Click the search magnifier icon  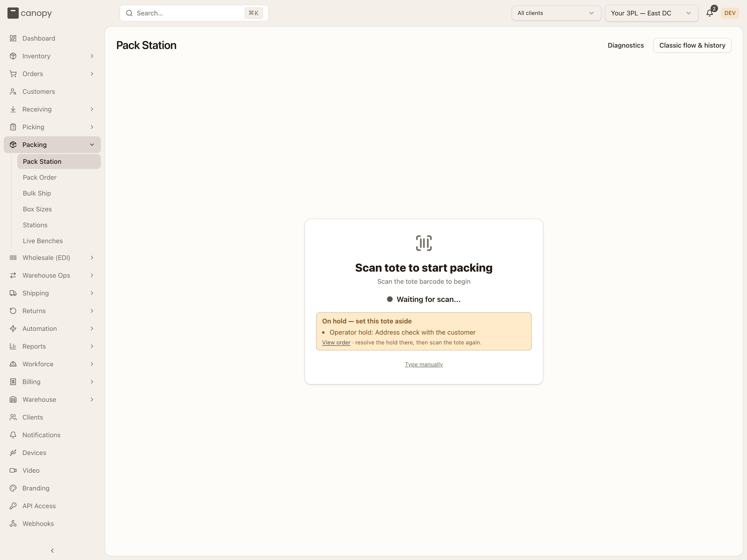[x=129, y=13]
